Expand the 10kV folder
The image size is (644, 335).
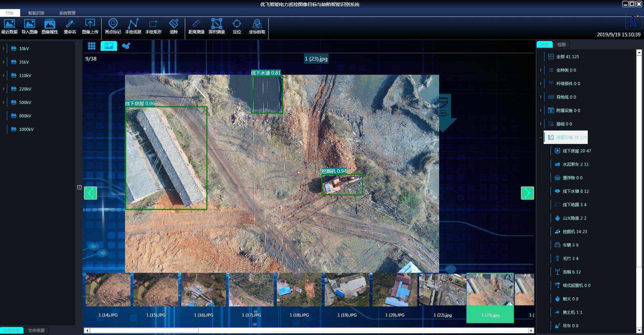4,48
